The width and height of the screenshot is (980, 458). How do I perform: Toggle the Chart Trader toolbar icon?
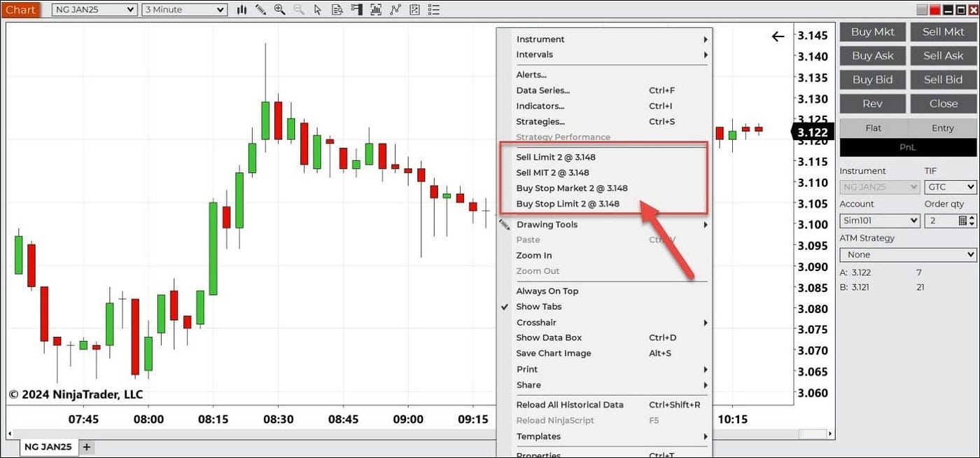pos(356,10)
